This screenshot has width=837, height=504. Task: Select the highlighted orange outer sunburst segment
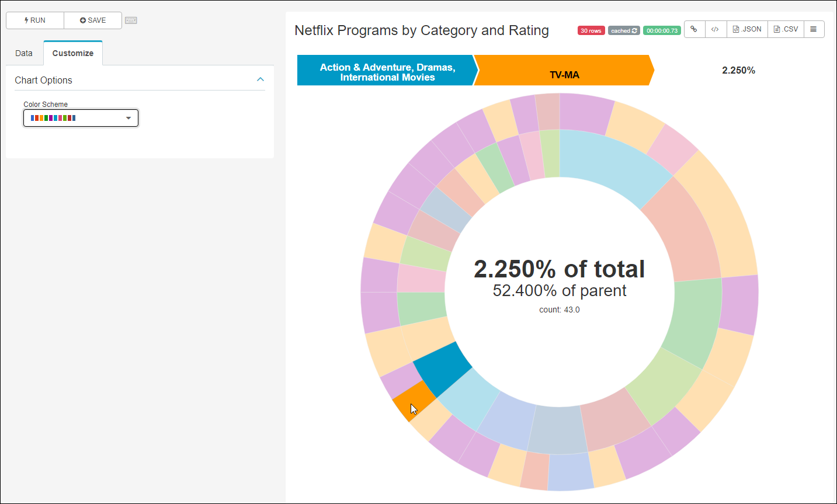pos(414,402)
